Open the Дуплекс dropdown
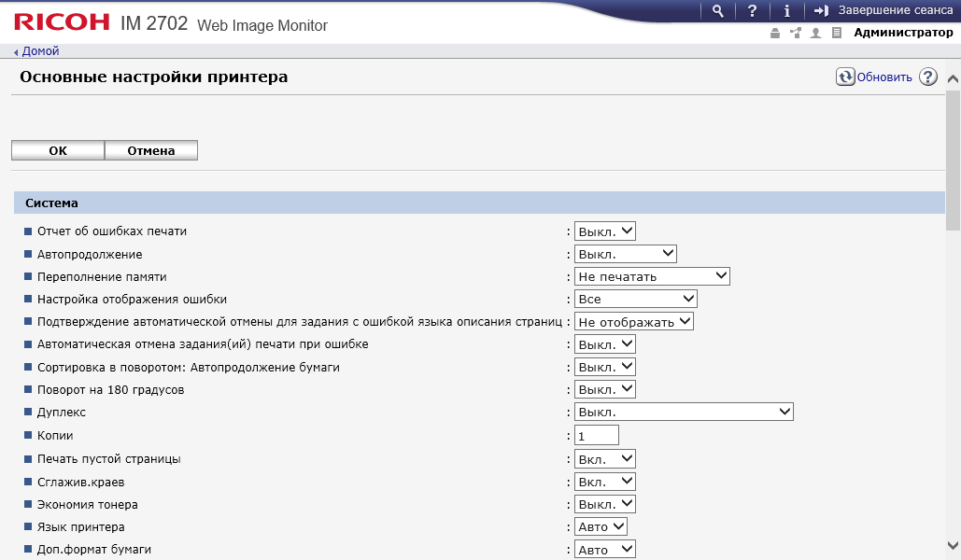Screen dimensions: 961x560 click(x=683, y=412)
